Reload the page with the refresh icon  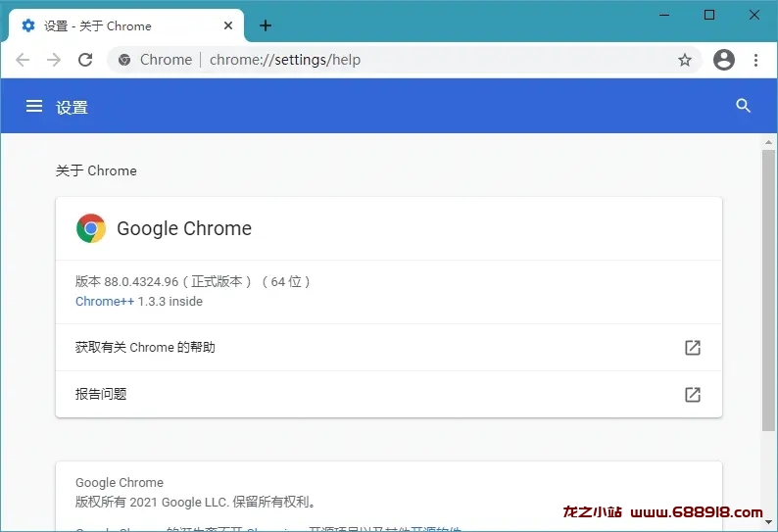tap(85, 60)
